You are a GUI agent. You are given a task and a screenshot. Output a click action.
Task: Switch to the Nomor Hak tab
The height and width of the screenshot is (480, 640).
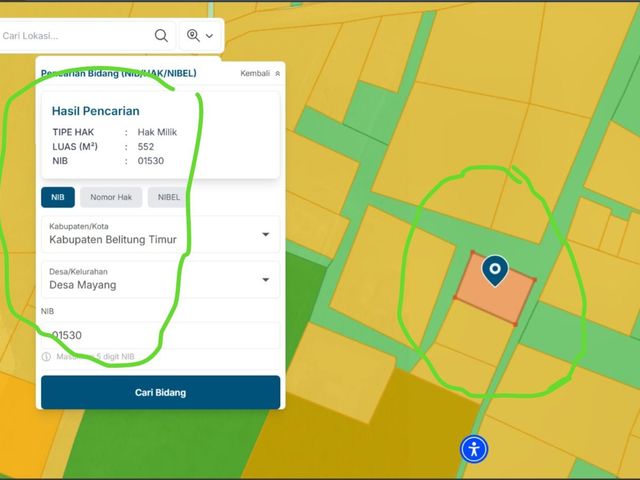click(111, 197)
